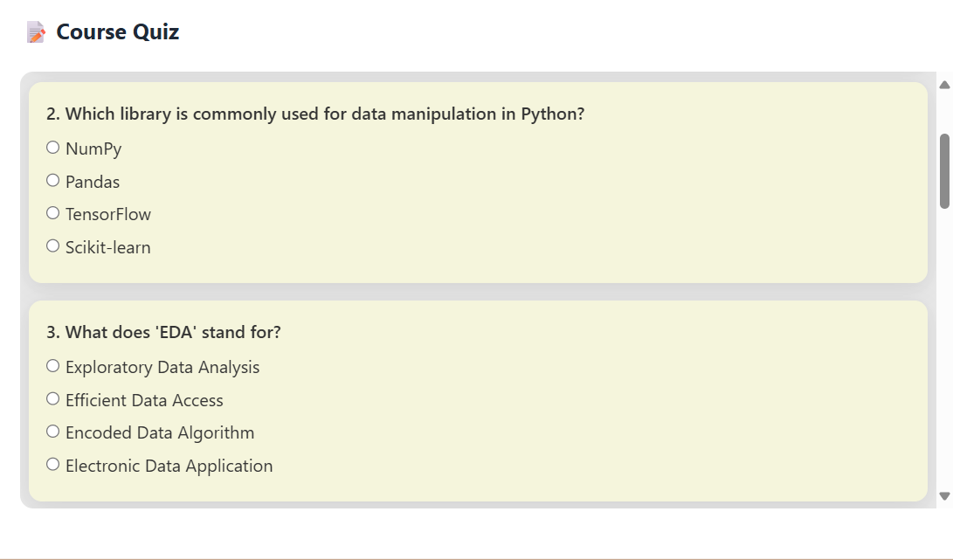Click the Pandas label text

(x=93, y=182)
